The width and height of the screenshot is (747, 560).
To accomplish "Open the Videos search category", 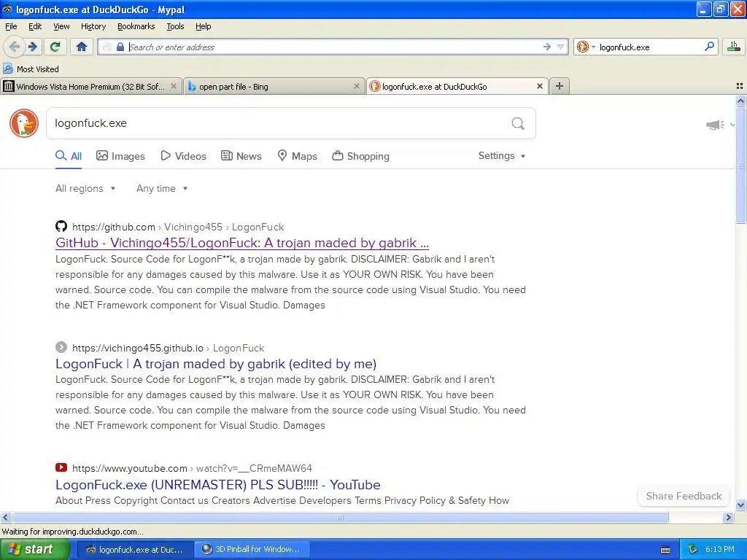I will 183,156.
